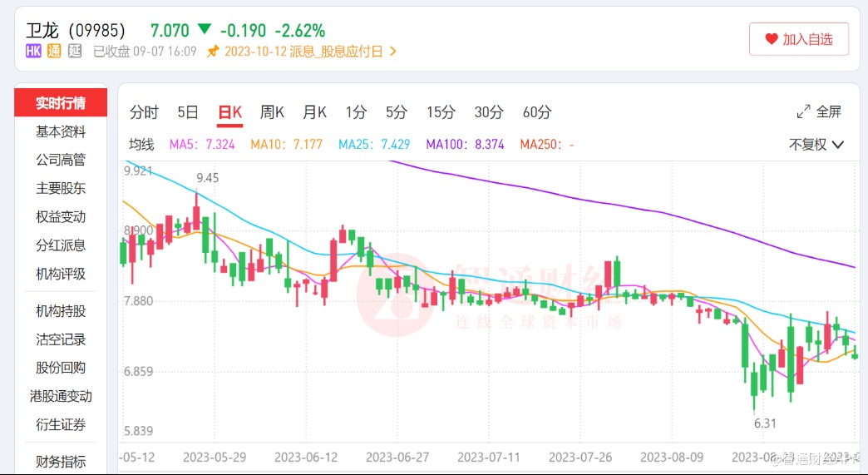Switch to the 60分 chart tab

(537, 112)
